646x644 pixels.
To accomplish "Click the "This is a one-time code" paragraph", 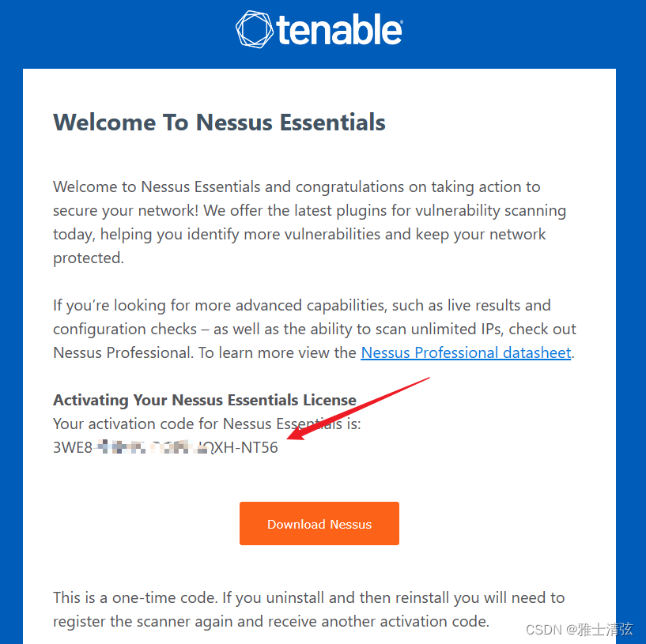I will pyautogui.click(x=308, y=609).
